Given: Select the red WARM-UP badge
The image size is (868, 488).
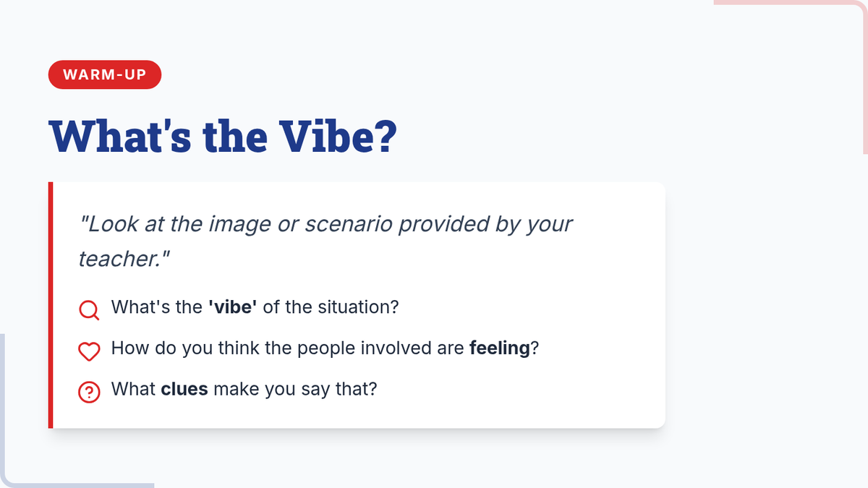Looking at the screenshot, I should click(104, 74).
